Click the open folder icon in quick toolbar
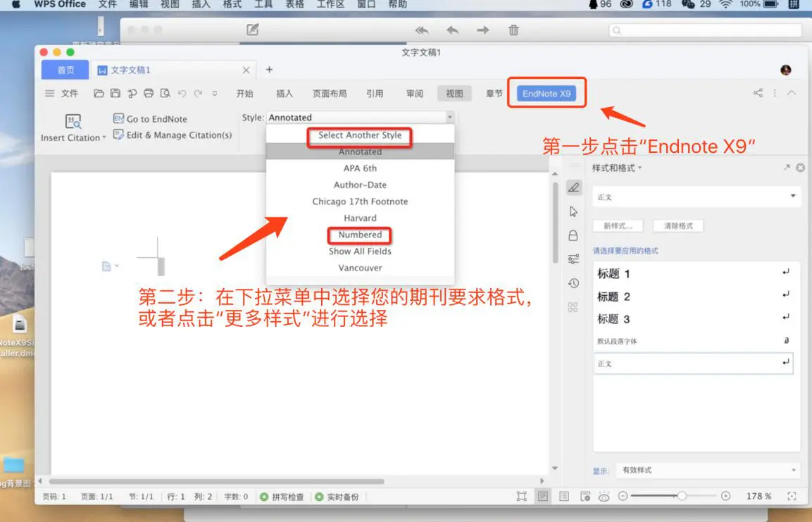 click(x=99, y=93)
